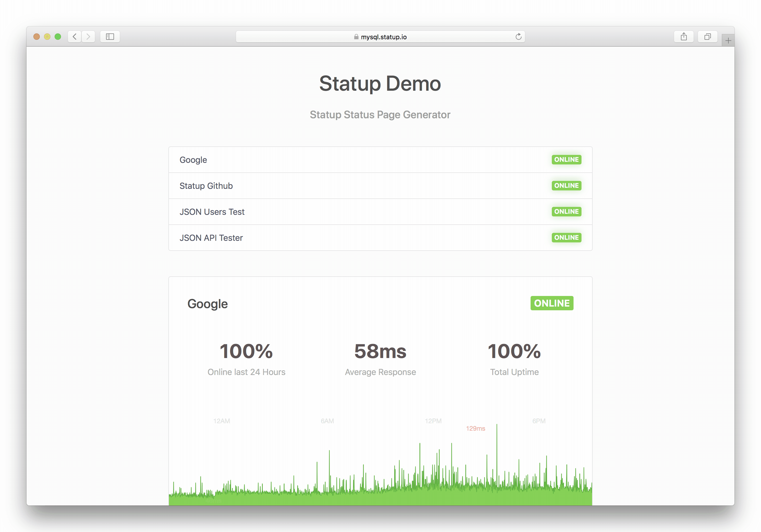This screenshot has width=761, height=532.
Task: Click the browser forward arrow
Action: coord(88,36)
